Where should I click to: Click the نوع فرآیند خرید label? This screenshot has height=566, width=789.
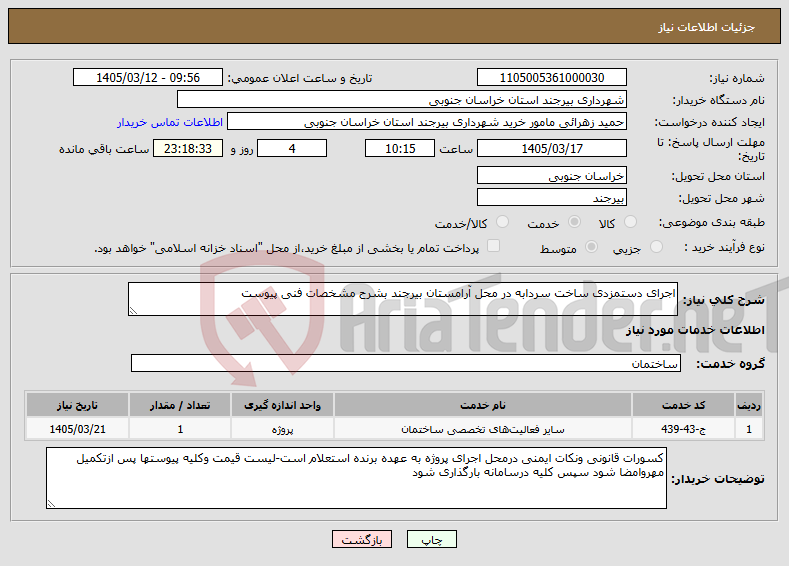point(724,247)
